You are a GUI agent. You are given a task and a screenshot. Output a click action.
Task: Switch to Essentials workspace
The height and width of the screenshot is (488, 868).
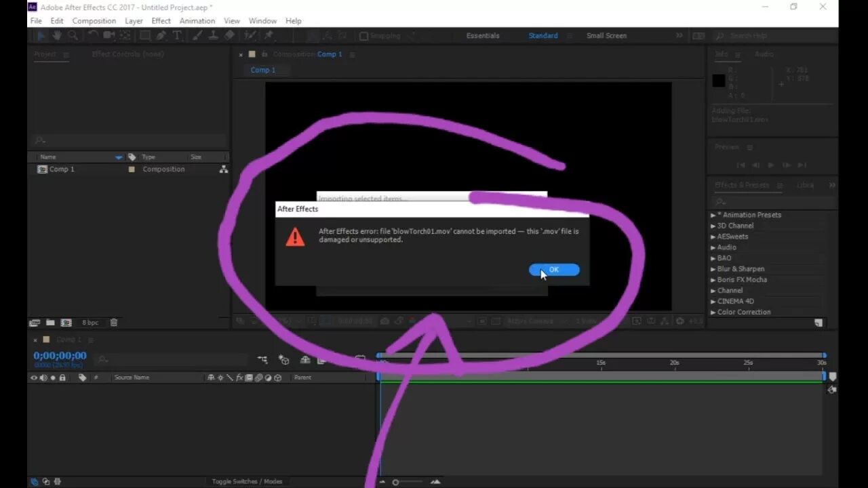(x=483, y=36)
